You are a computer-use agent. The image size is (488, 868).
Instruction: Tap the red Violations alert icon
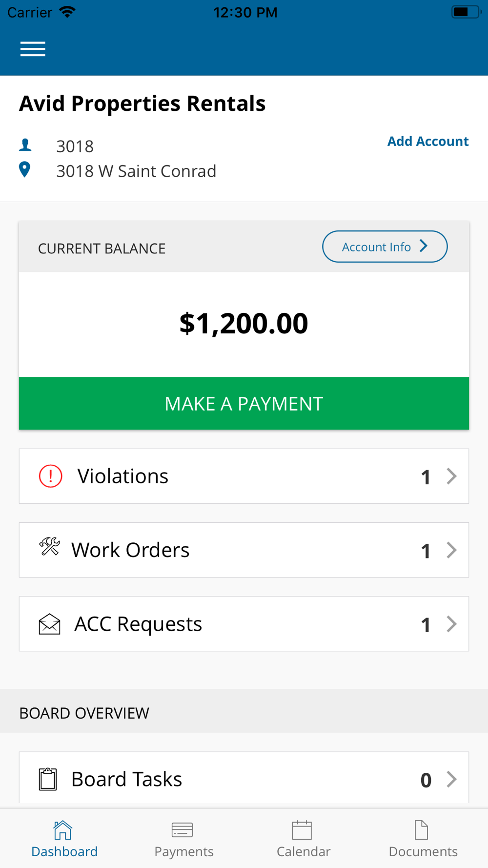(51, 476)
